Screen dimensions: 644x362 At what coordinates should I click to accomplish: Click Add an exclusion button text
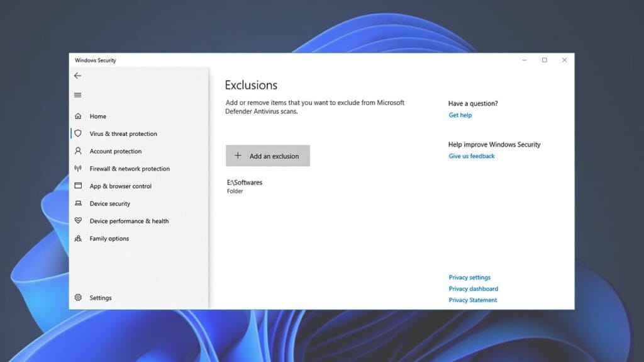pyautogui.click(x=274, y=156)
